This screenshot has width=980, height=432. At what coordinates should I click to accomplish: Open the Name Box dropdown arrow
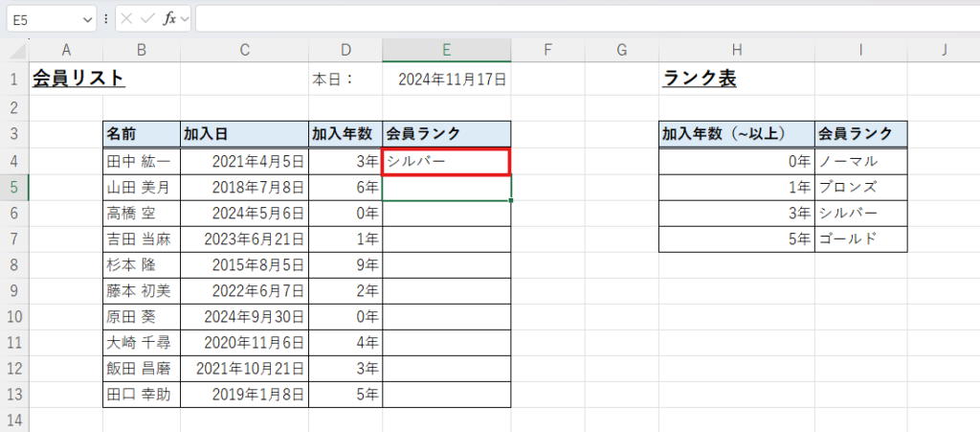click(x=88, y=18)
